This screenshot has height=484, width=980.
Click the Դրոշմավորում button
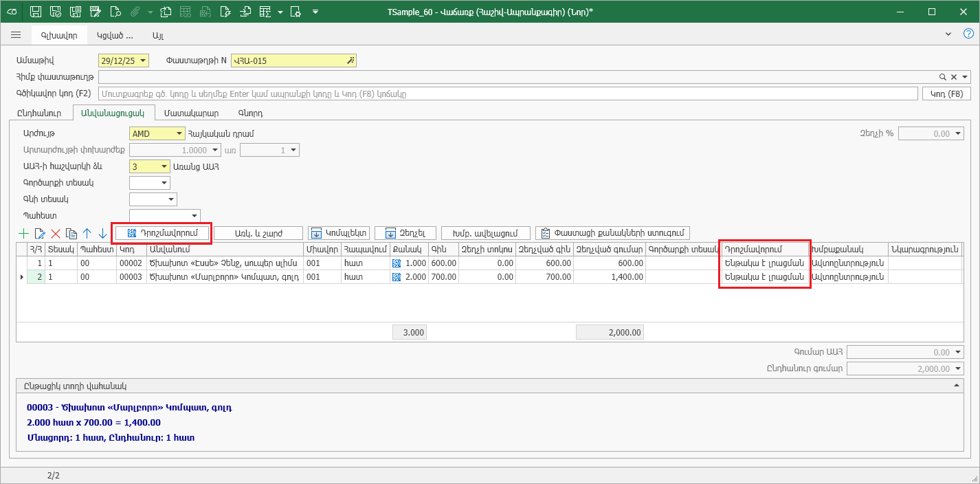tap(162, 233)
